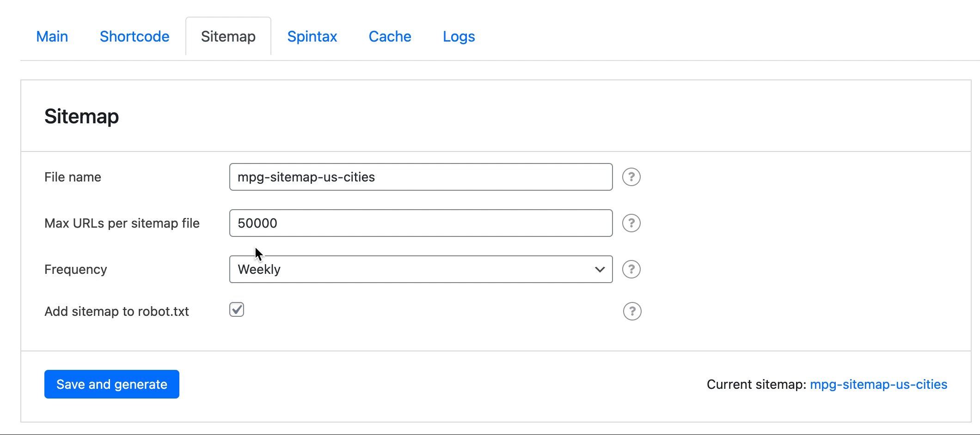Uncheck Add sitemap to robot.txt checkbox
Screen dimensions: 980x435
[237, 309]
